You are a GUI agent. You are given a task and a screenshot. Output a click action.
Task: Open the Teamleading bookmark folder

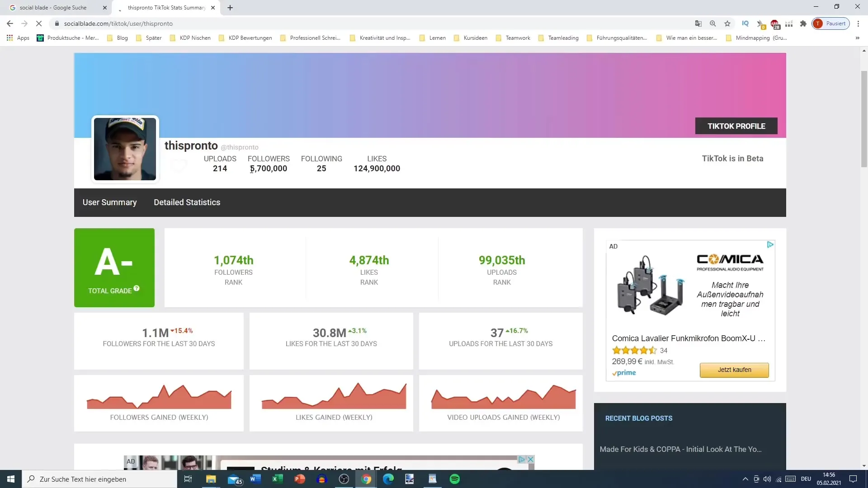[559, 38]
